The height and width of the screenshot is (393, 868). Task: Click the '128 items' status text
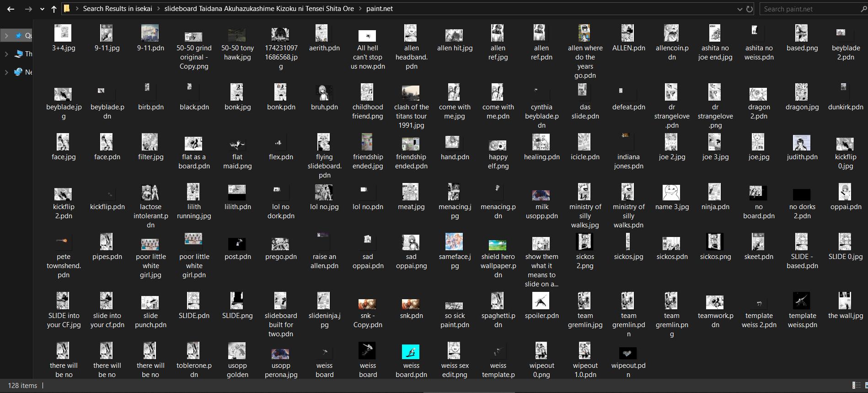click(22, 386)
